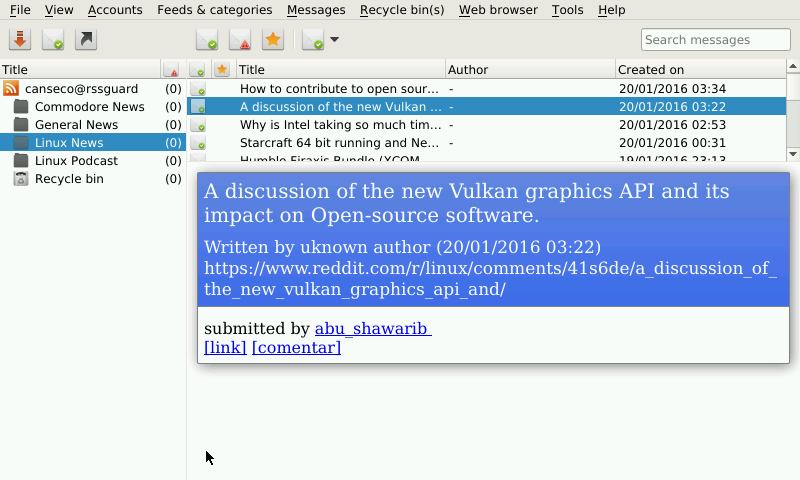Click the RSS icon beside canseco@rssguard

point(11,89)
